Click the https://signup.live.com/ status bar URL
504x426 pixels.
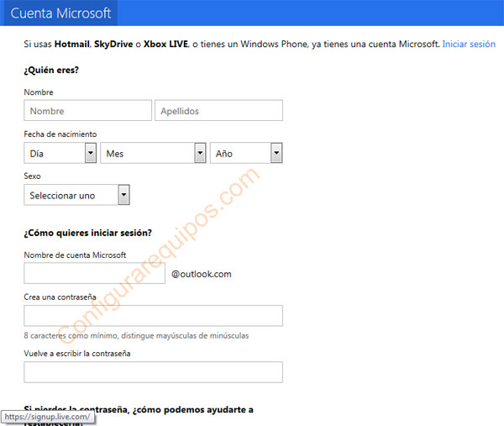coord(47,417)
